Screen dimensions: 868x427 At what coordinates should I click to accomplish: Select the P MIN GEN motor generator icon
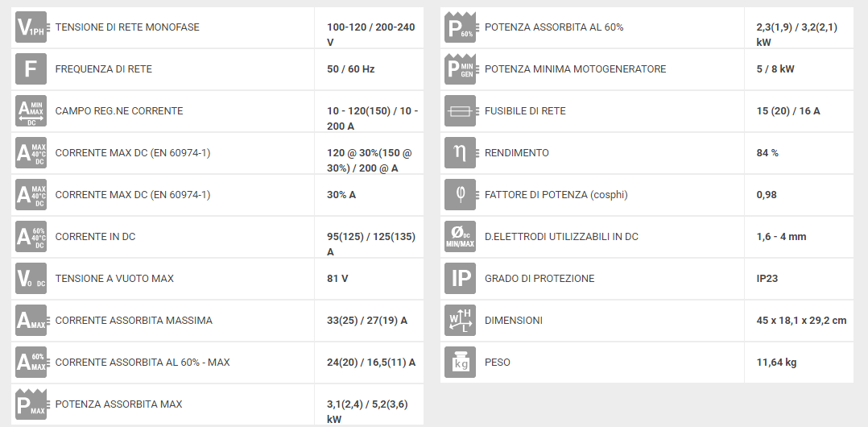click(x=460, y=69)
